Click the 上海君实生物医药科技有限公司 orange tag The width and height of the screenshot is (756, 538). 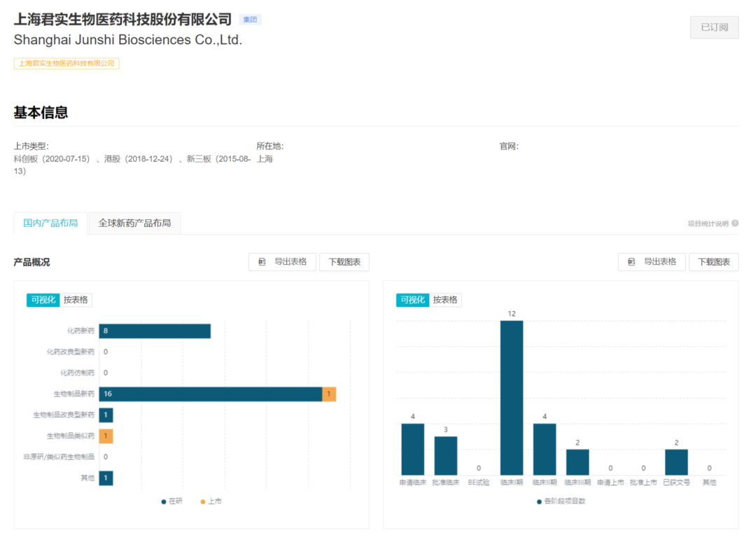coord(66,63)
